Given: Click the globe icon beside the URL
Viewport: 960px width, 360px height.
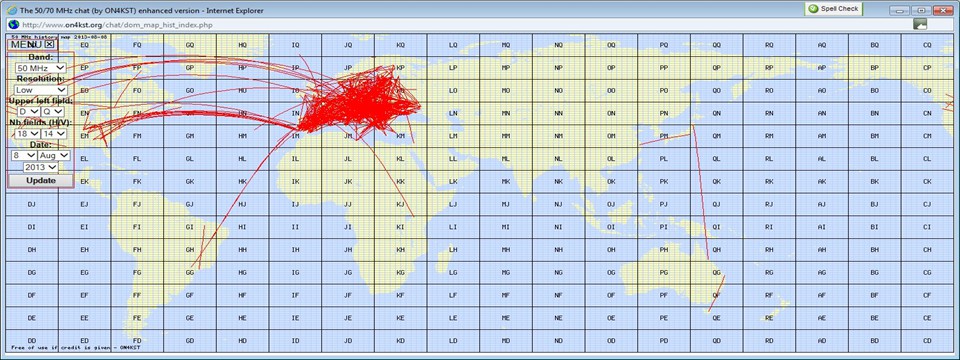Looking at the screenshot, I should [13, 24].
